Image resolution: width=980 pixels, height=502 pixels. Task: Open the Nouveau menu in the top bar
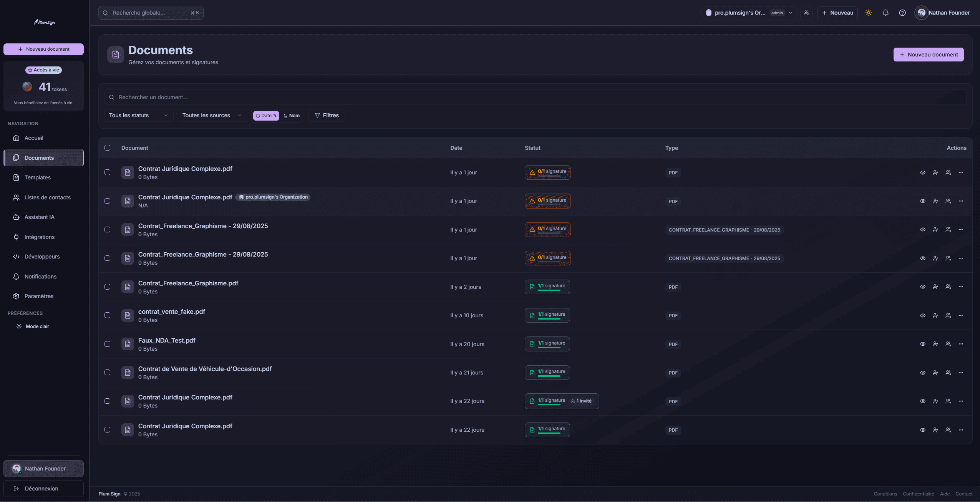(837, 13)
